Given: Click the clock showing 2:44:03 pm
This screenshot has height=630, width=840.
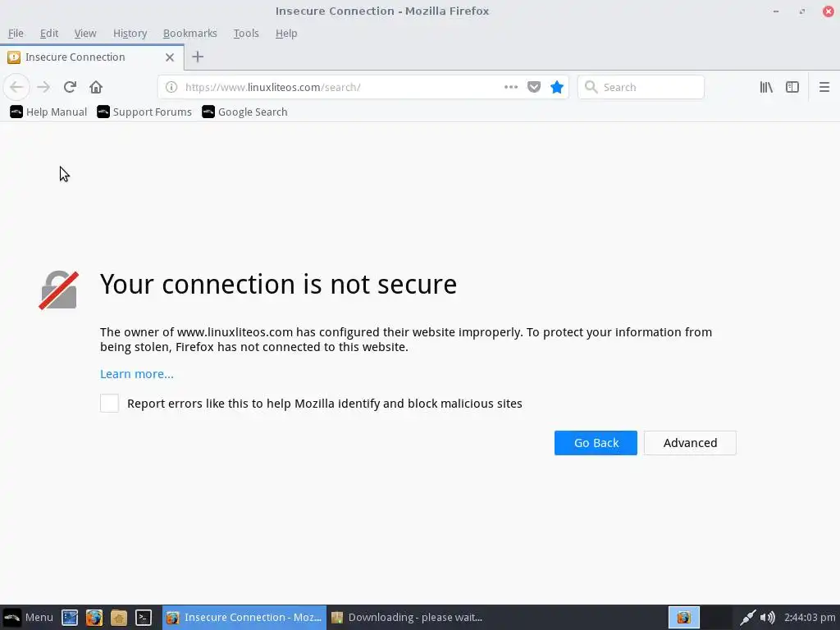Looking at the screenshot, I should click(x=810, y=617).
